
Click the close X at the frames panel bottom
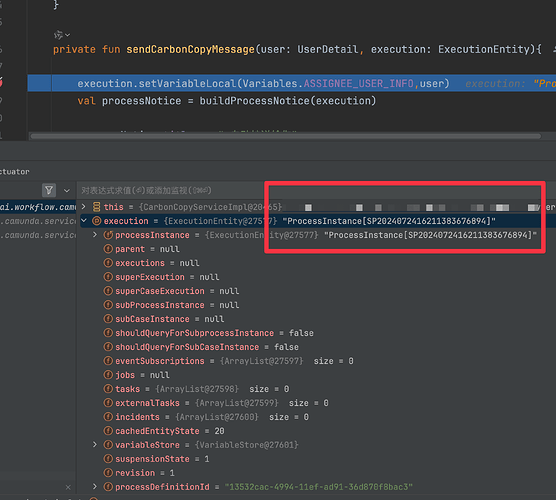pos(68,487)
